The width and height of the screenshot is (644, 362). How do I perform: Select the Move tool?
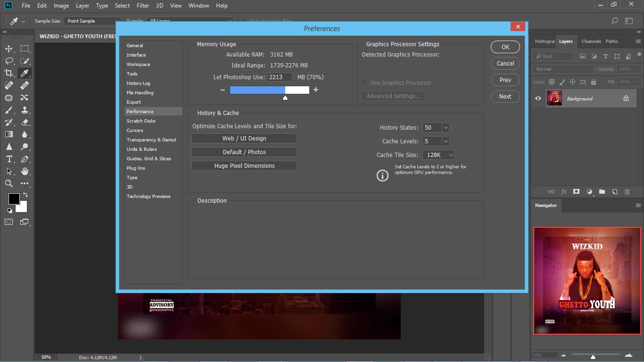[x=9, y=49]
